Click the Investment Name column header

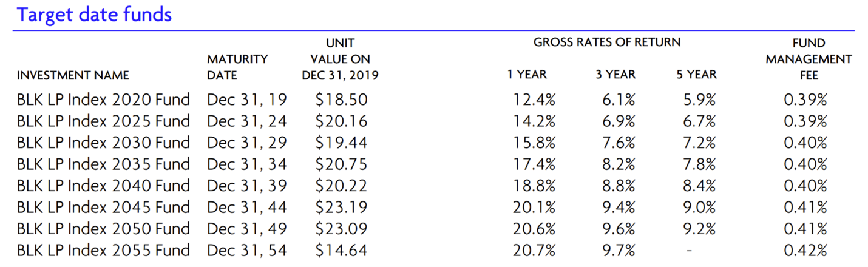pos(73,76)
